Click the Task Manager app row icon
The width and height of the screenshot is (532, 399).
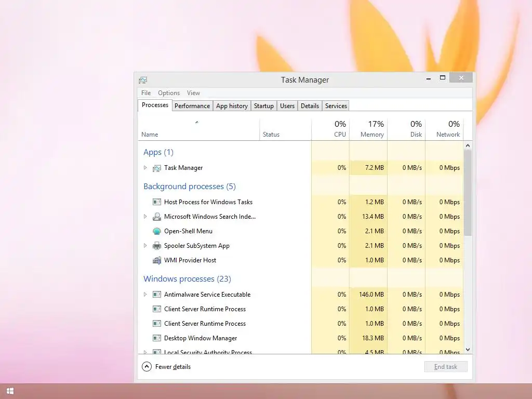point(157,168)
